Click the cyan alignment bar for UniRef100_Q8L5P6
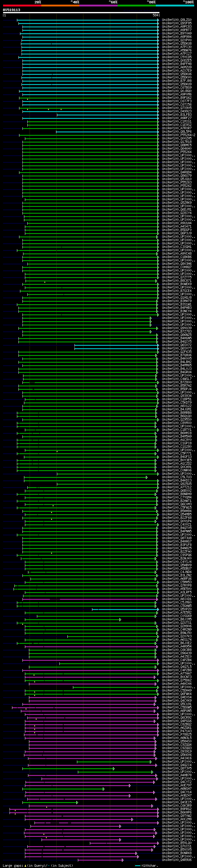This screenshot has height=868, width=197. [x=107, y=132]
